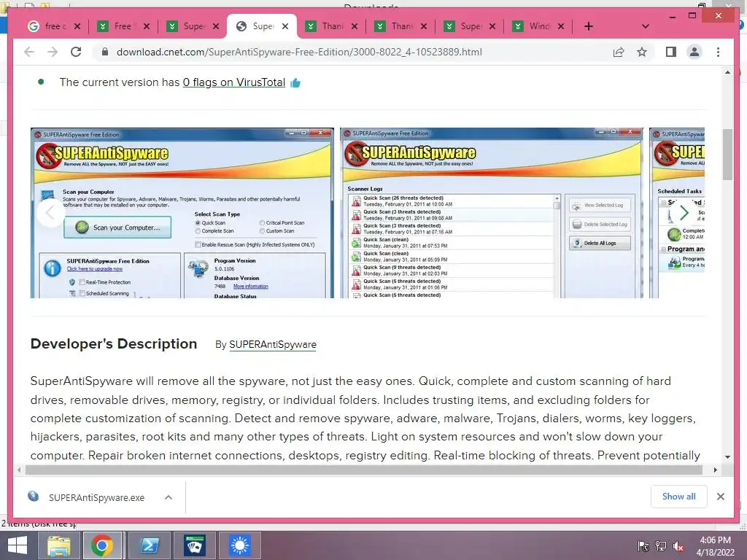747x560 pixels.
Task: Click Chrome icon in the taskbar
Action: [102, 545]
